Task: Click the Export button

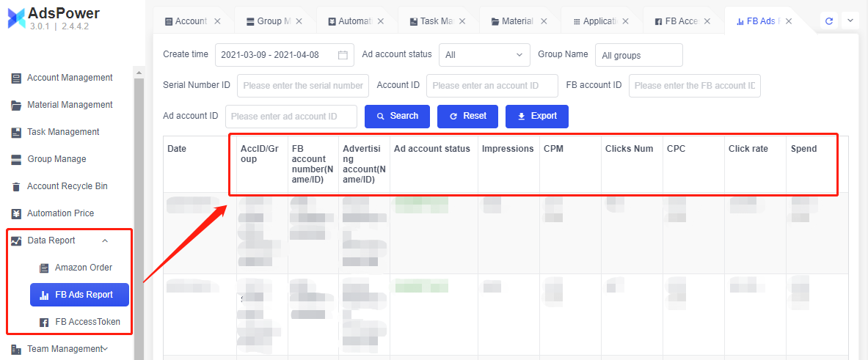Action: 537,116
